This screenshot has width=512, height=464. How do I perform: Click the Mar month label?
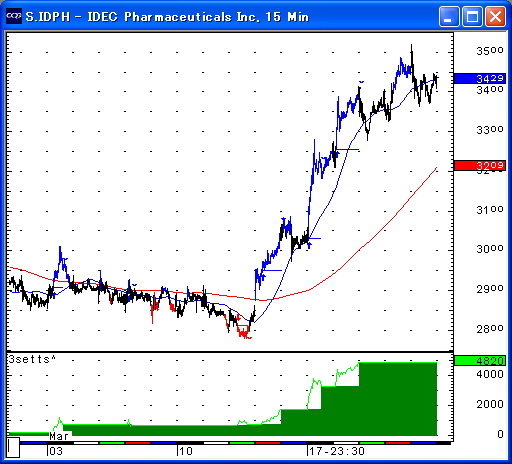click(x=59, y=436)
